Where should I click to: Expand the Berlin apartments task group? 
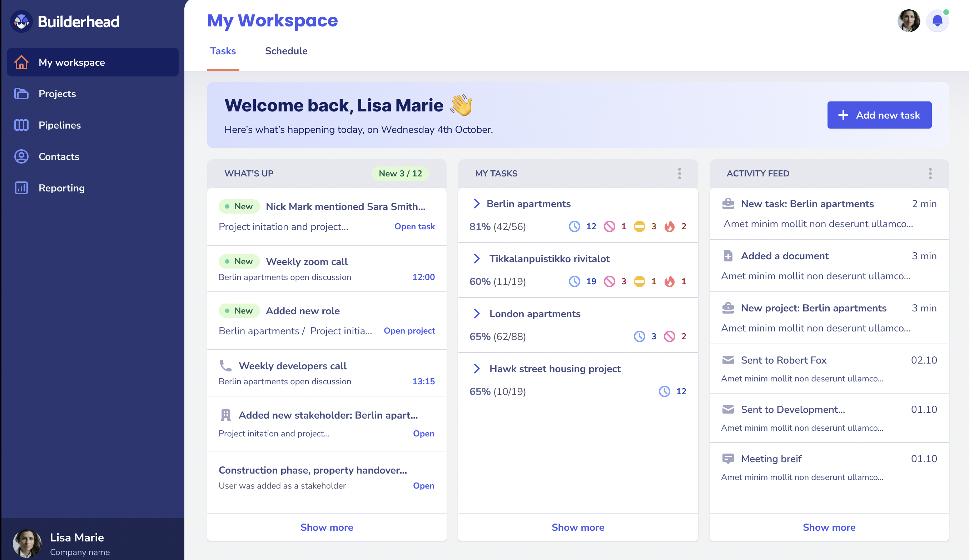[x=477, y=204]
